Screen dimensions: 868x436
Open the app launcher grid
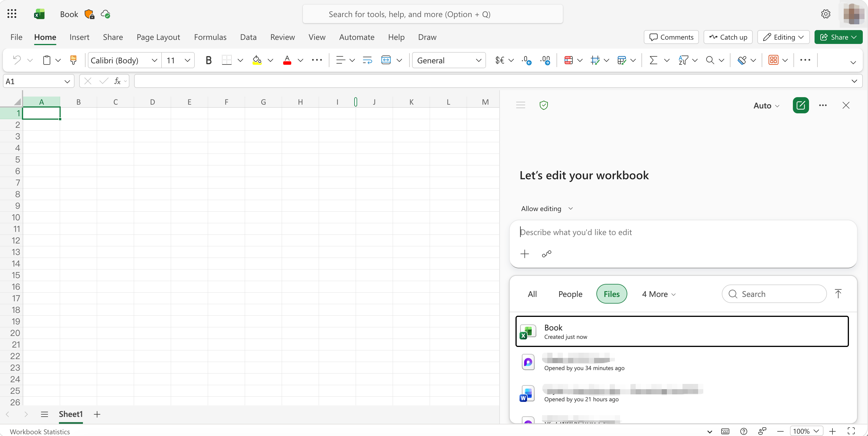(12, 14)
